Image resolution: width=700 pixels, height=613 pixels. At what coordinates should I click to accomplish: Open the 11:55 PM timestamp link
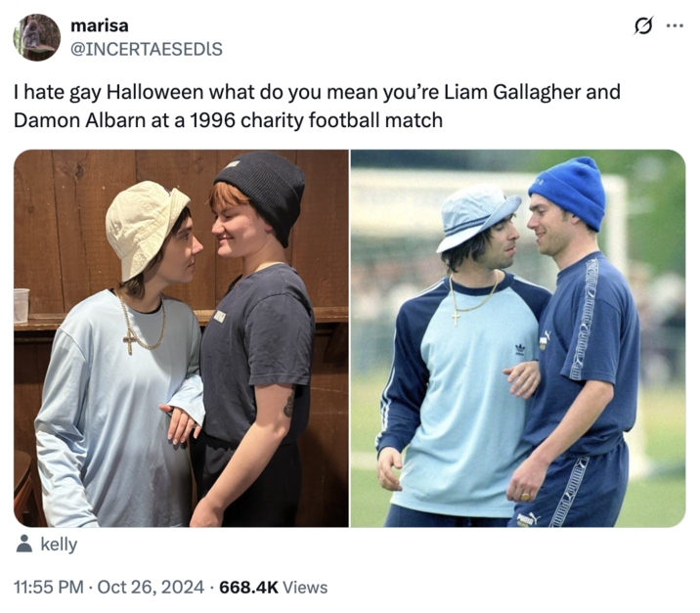(49, 587)
